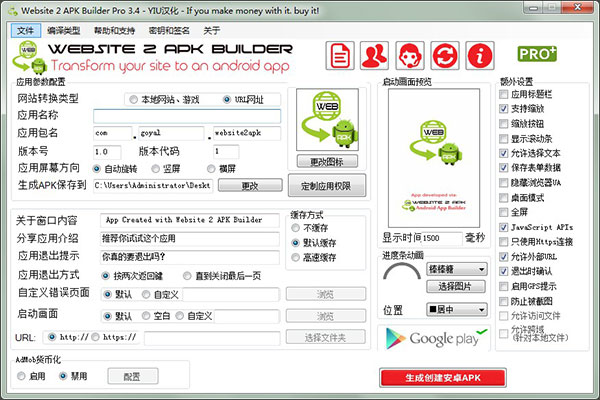
Task: Open the red document icon
Action: 340,56
